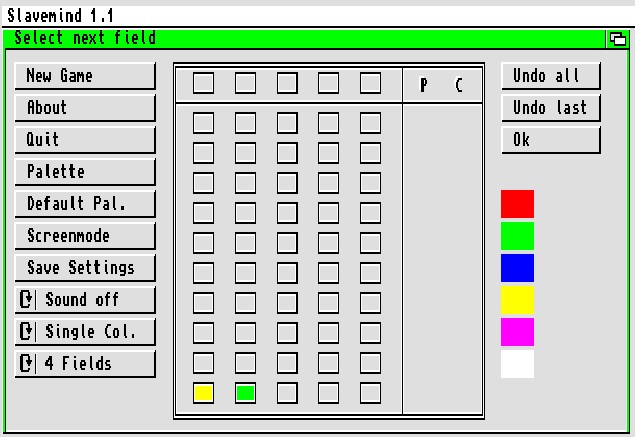This screenshot has width=635, height=437.
Task: Click the yellow peg in the bottom row
Action: [203, 393]
